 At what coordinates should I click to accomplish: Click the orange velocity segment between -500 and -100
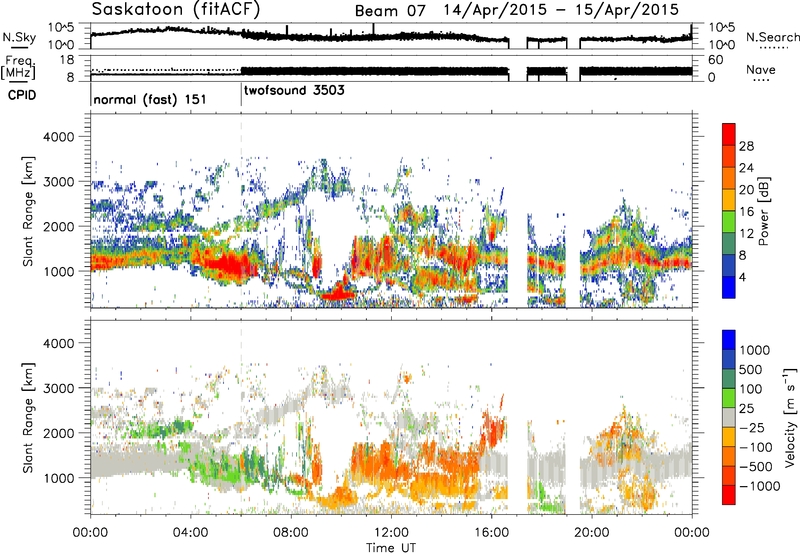(x=729, y=457)
